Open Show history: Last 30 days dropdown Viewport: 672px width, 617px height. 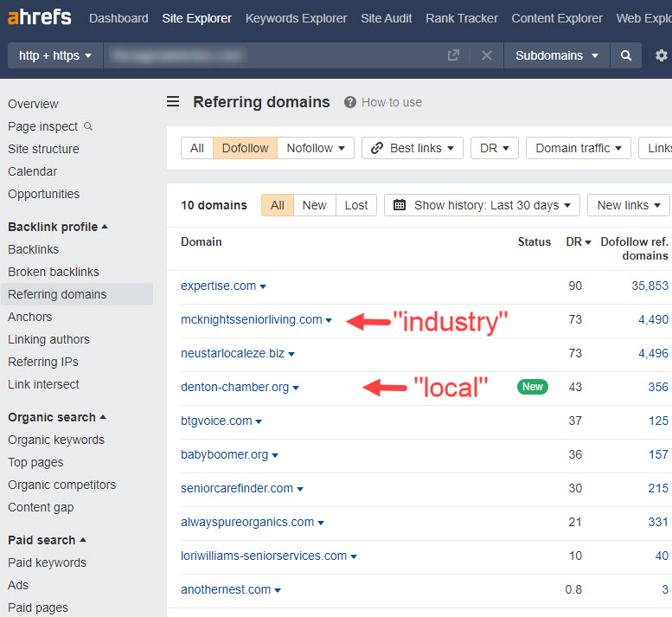482,205
